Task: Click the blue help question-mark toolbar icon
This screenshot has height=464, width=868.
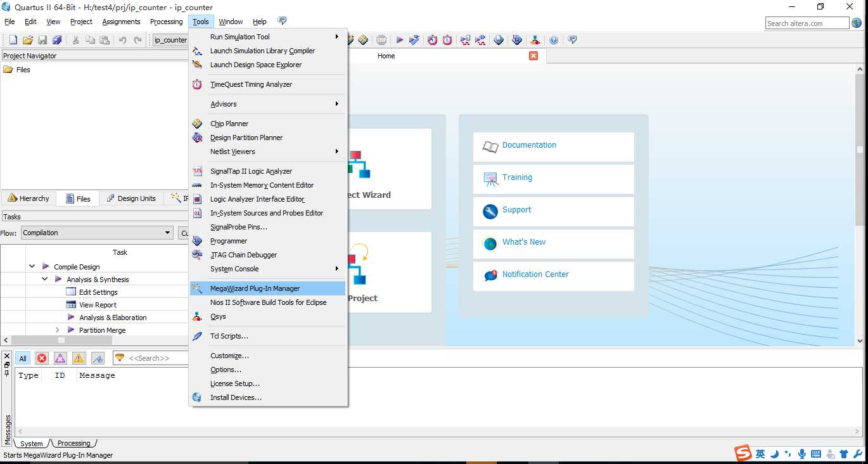Action: tap(554, 40)
